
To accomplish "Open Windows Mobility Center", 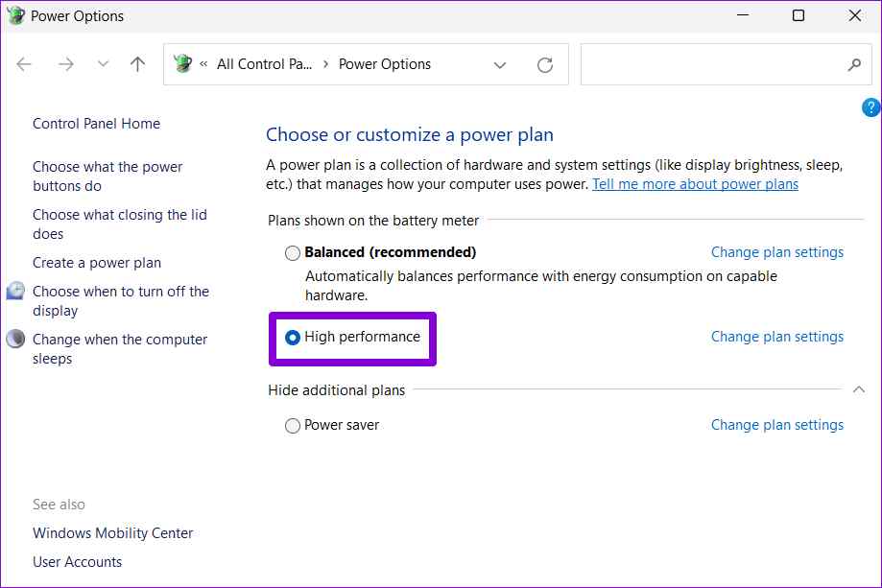I will click(x=112, y=533).
